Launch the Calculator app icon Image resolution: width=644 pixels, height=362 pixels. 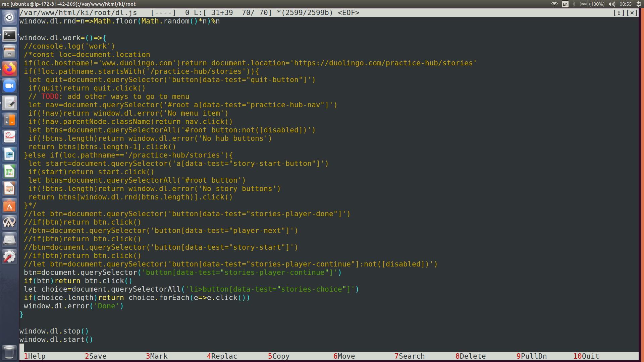(x=9, y=120)
